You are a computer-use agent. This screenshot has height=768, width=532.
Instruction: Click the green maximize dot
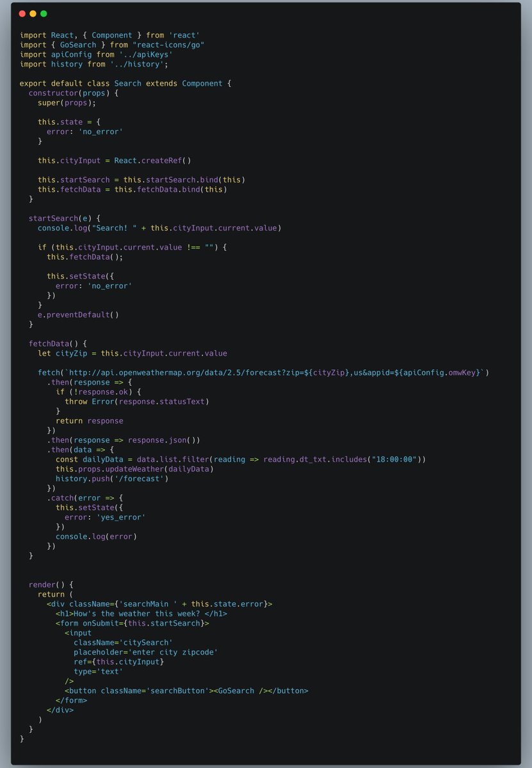coord(44,13)
